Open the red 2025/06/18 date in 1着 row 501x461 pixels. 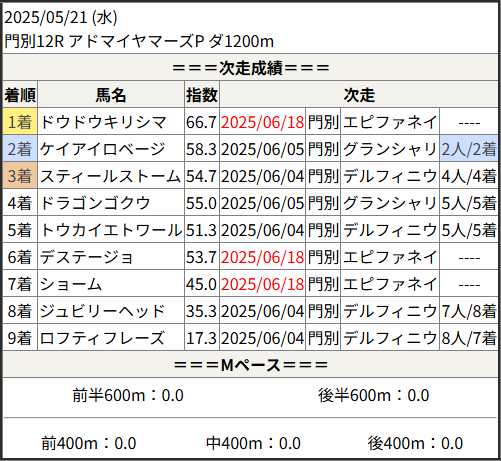(262, 122)
